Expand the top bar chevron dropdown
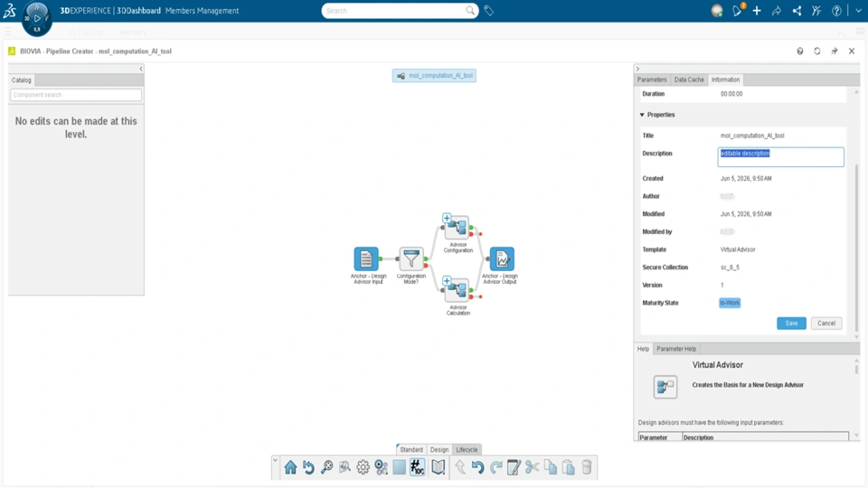Screen dimensions: 868x488 [859, 11]
